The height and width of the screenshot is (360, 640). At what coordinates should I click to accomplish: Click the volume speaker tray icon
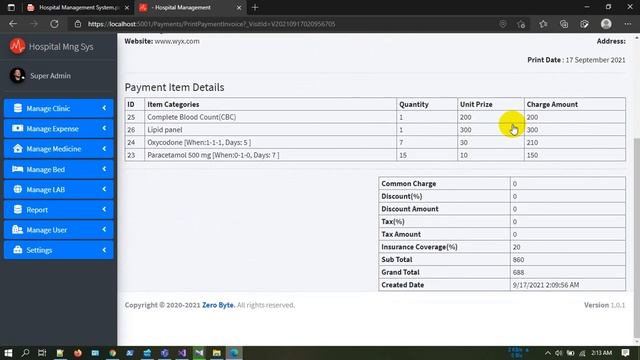coord(558,353)
